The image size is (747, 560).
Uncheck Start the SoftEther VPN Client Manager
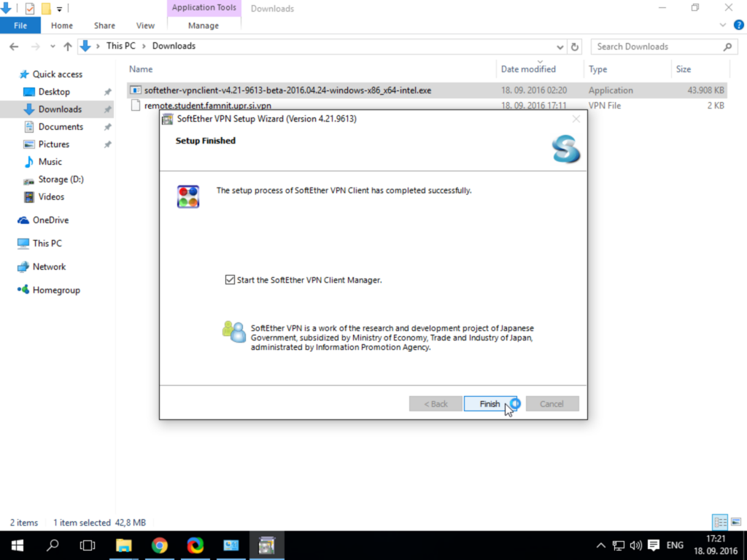coord(230,279)
